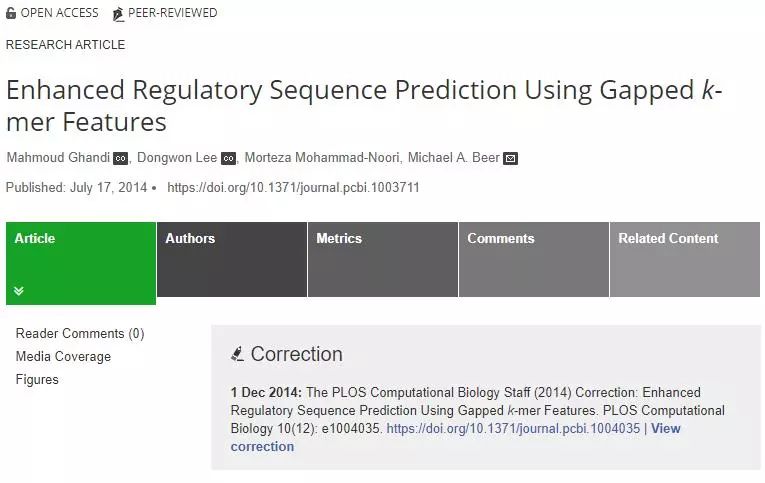This screenshot has height=483, width=765.
Task: Click the Peer-Reviewed badge icon
Action: (118, 14)
